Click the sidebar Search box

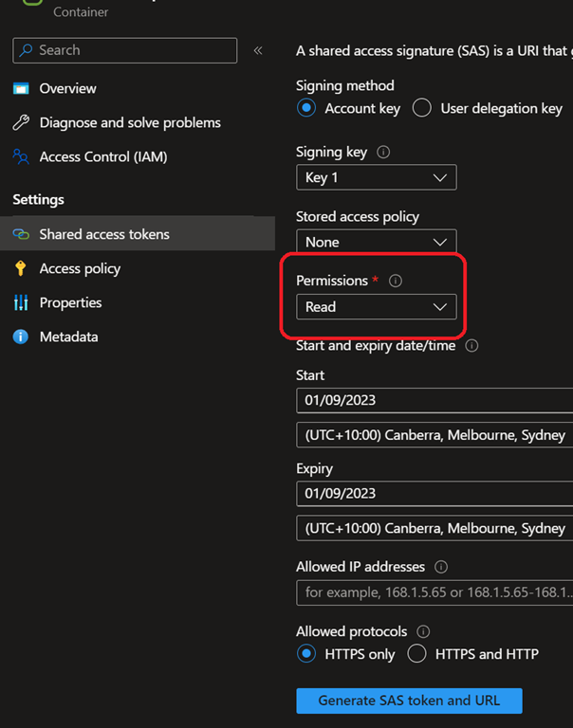coord(125,50)
